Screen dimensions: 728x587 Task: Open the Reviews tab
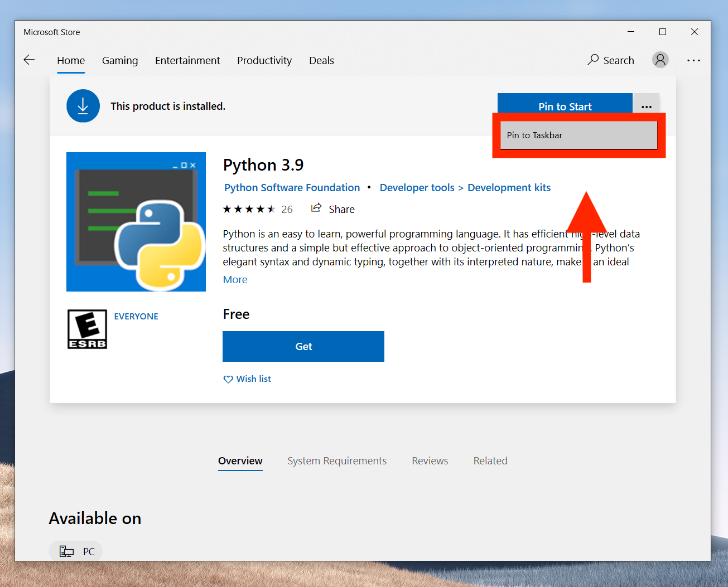(x=430, y=461)
